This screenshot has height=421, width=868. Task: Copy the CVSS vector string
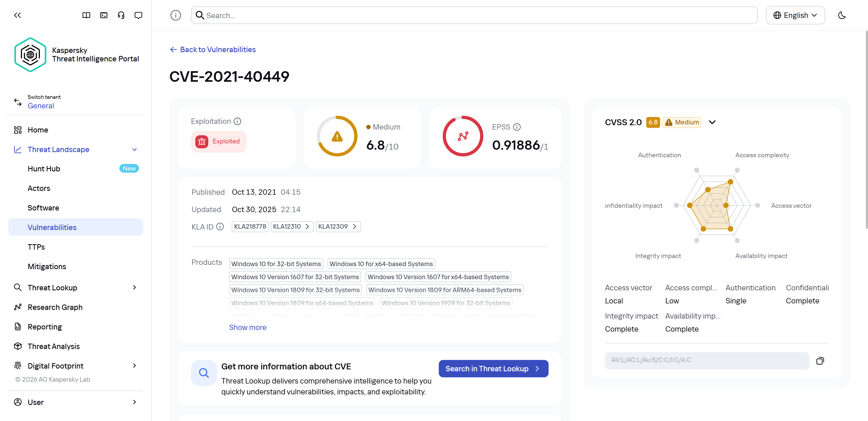820,361
